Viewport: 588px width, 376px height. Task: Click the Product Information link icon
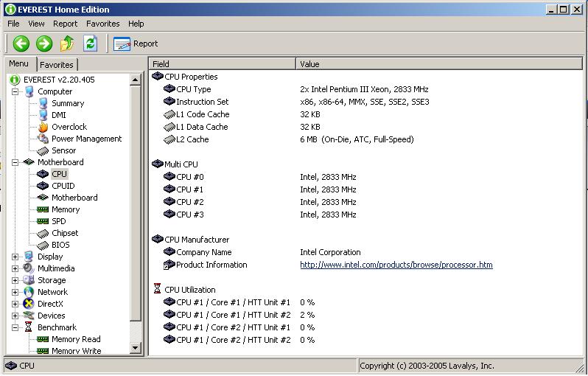click(169, 265)
